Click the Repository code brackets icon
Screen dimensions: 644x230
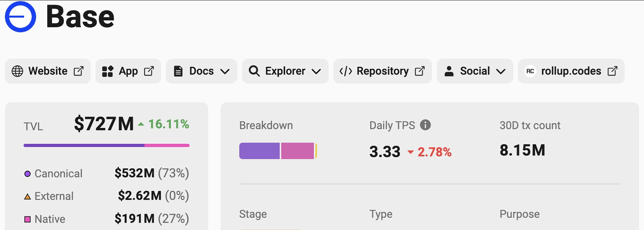[x=346, y=71]
